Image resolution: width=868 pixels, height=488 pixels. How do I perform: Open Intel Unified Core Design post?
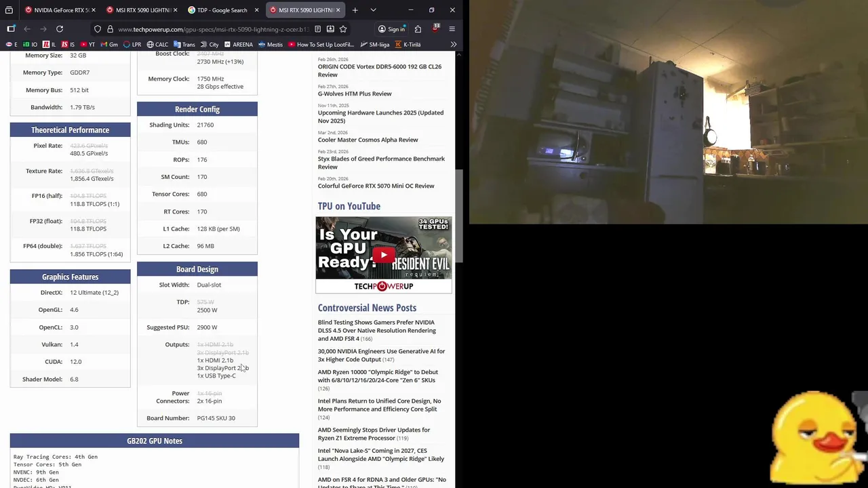[x=380, y=405]
